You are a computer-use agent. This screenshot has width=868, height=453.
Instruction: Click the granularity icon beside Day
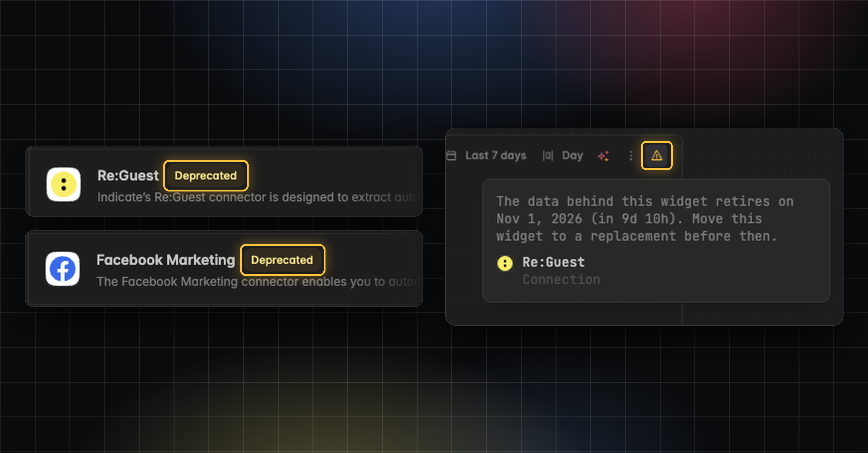click(547, 156)
